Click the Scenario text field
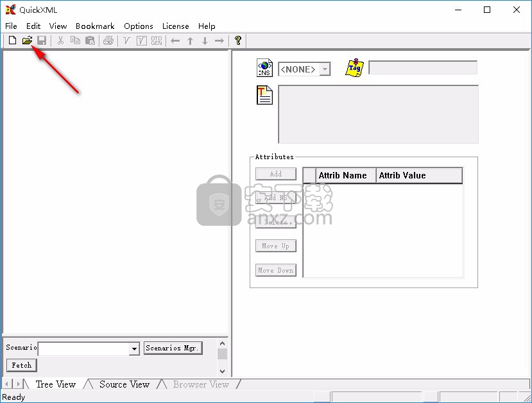 pos(83,348)
